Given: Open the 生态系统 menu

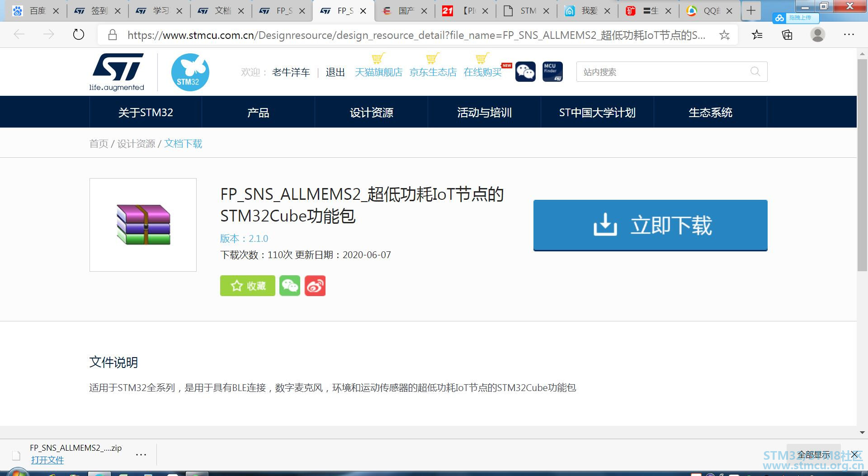Looking at the screenshot, I should pyautogui.click(x=710, y=112).
